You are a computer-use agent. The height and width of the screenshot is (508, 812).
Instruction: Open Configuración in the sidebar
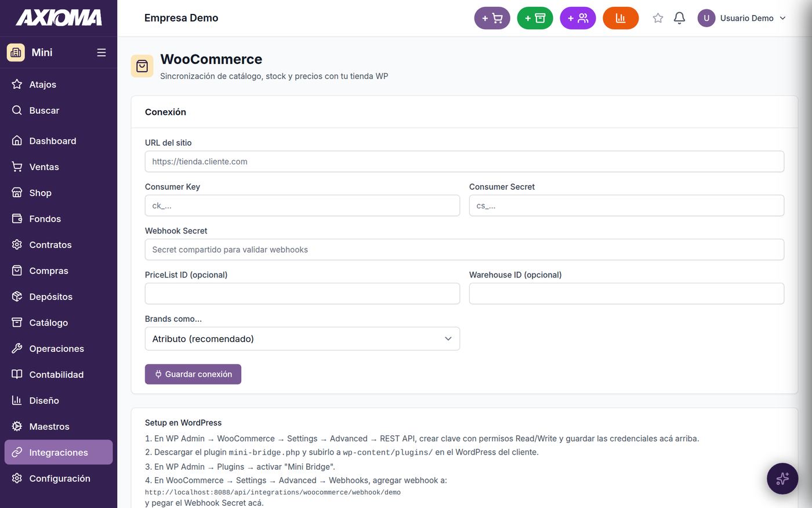(59, 478)
